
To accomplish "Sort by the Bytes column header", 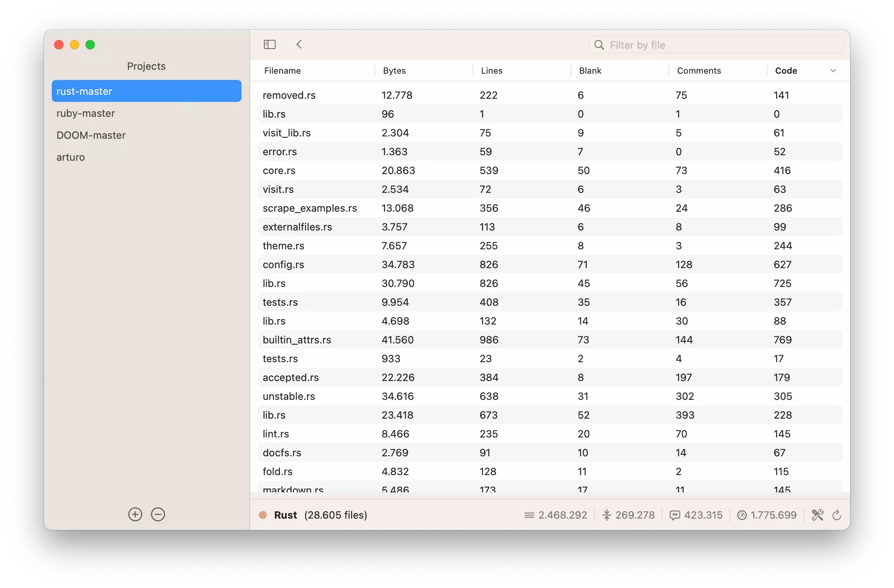I will [394, 71].
